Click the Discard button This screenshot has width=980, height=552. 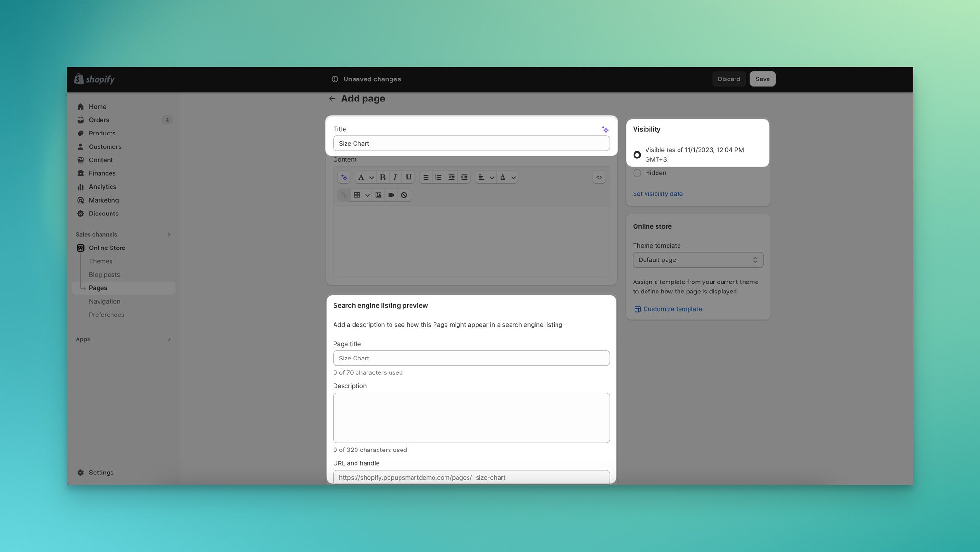(x=728, y=79)
